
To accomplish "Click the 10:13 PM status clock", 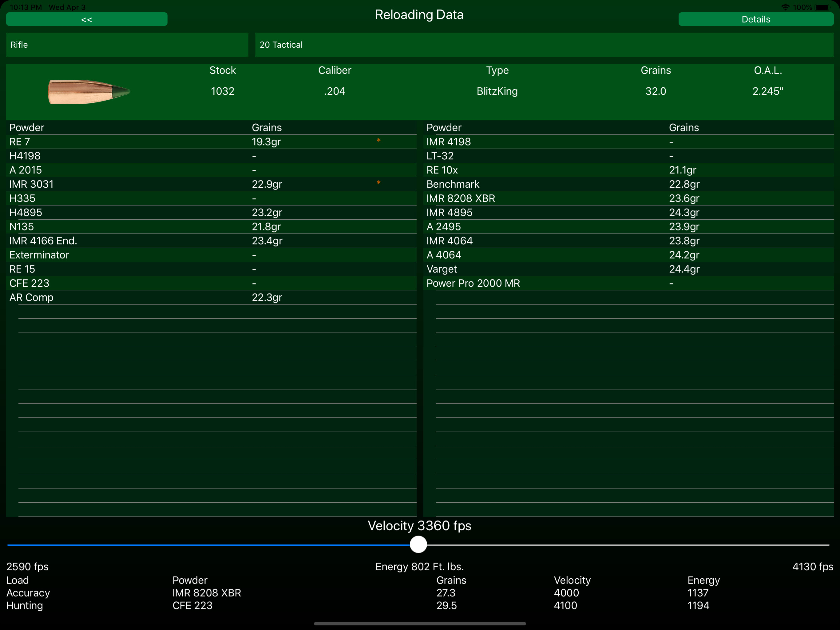I will 26,7.
